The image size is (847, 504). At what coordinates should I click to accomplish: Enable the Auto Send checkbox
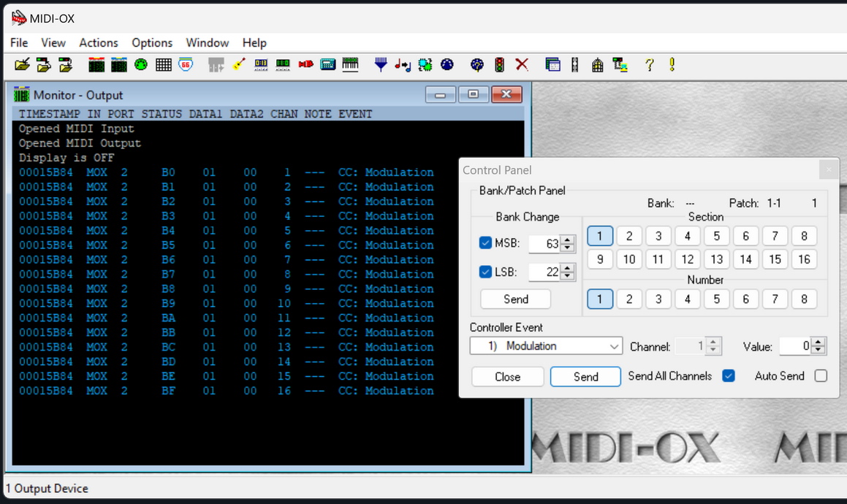tap(821, 376)
